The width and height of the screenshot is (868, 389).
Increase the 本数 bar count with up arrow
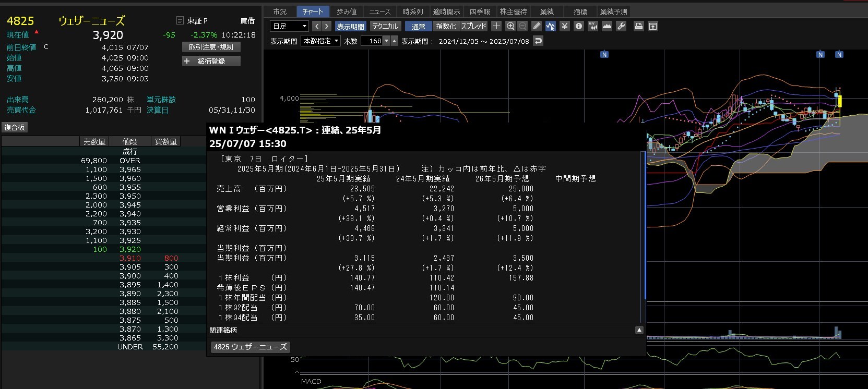point(395,41)
